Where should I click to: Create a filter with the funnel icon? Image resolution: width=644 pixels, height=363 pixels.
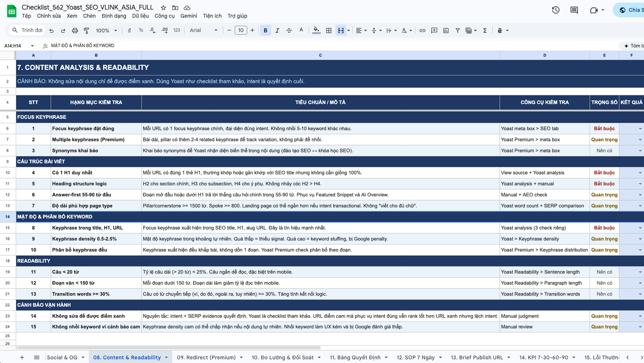(x=458, y=30)
